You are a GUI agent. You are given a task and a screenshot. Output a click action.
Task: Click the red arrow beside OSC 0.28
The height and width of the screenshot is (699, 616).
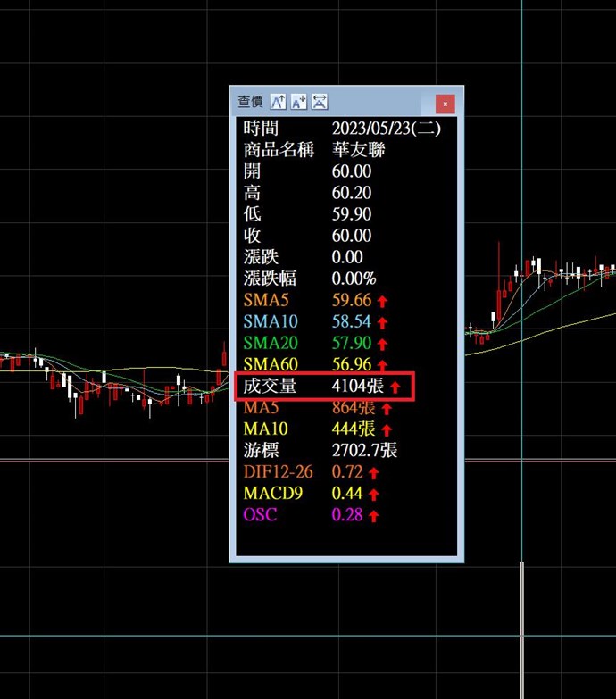(x=373, y=516)
